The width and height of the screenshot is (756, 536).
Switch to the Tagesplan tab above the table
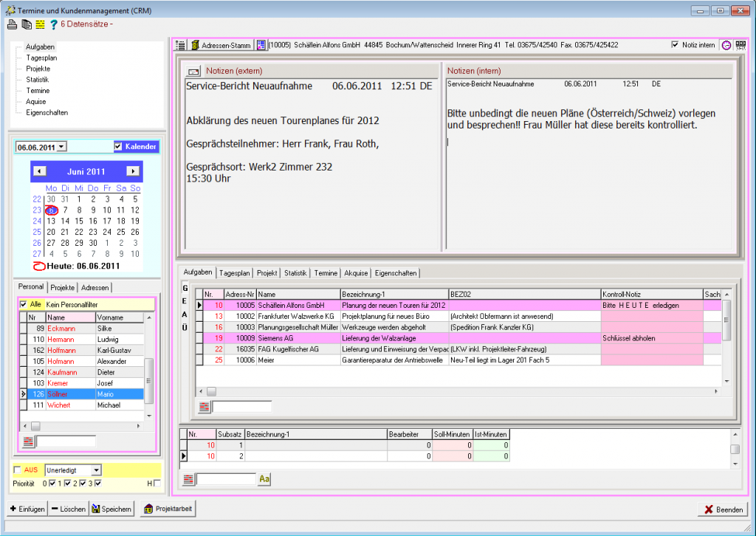point(234,273)
